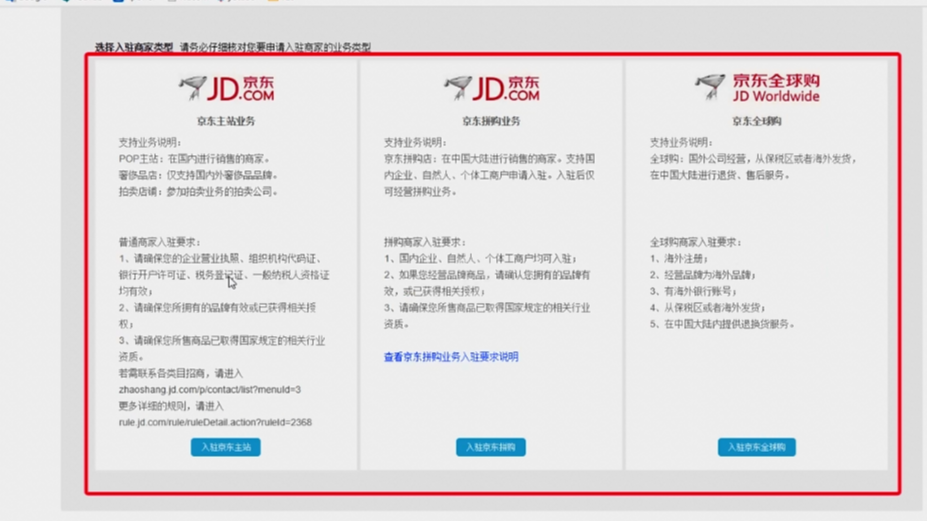Select the 京东主站业务 heading
The height and width of the screenshot is (521, 927).
click(226, 121)
